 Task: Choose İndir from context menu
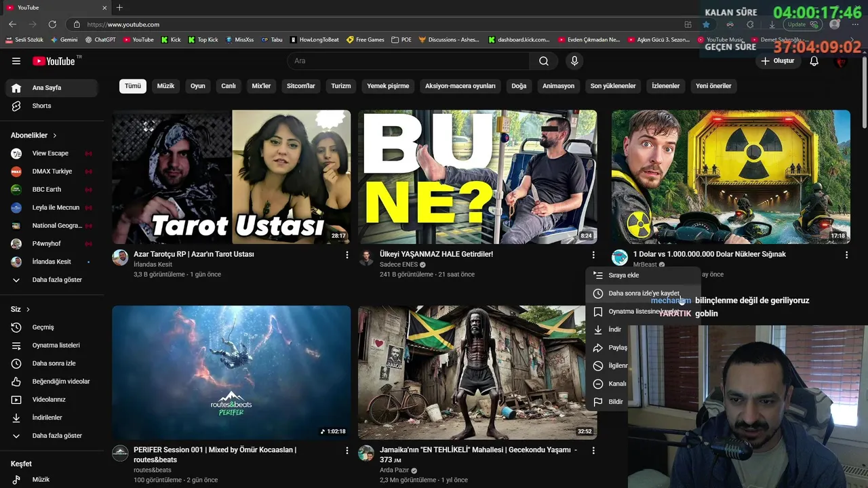(x=608, y=329)
